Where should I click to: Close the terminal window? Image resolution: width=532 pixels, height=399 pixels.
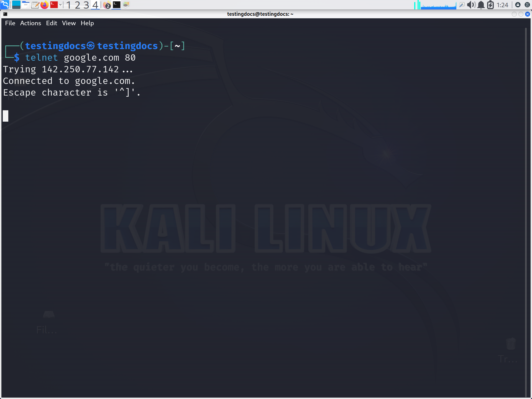(x=528, y=14)
